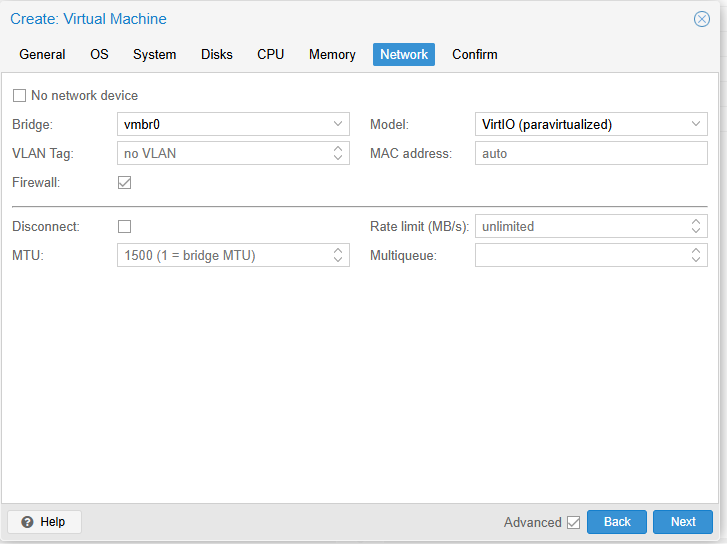Jump to the Confirm tab
The height and width of the screenshot is (544, 727).
(475, 54)
